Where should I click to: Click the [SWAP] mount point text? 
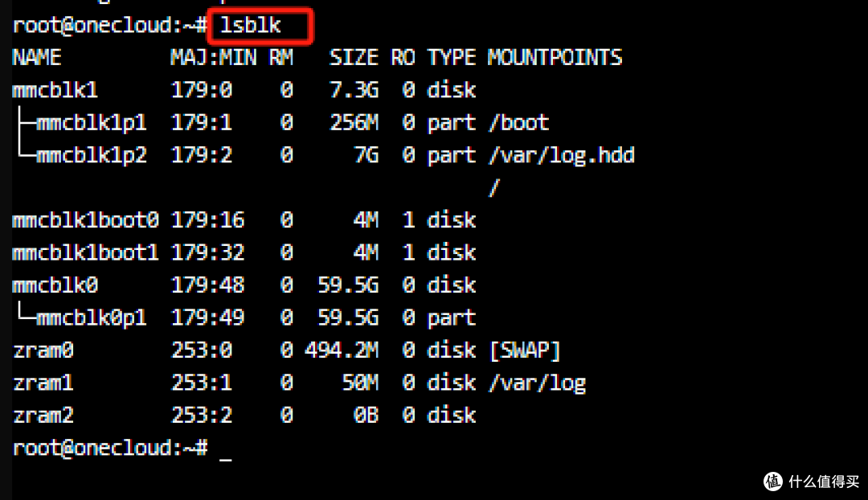524,350
